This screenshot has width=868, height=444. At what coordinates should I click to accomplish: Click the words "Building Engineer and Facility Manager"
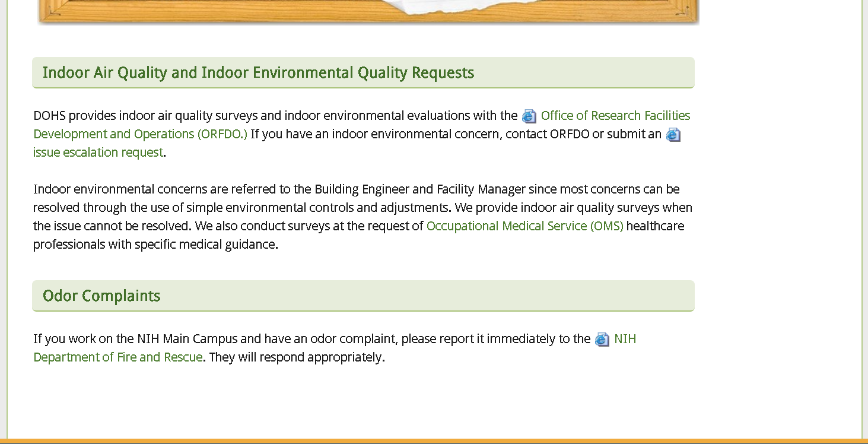(420, 189)
